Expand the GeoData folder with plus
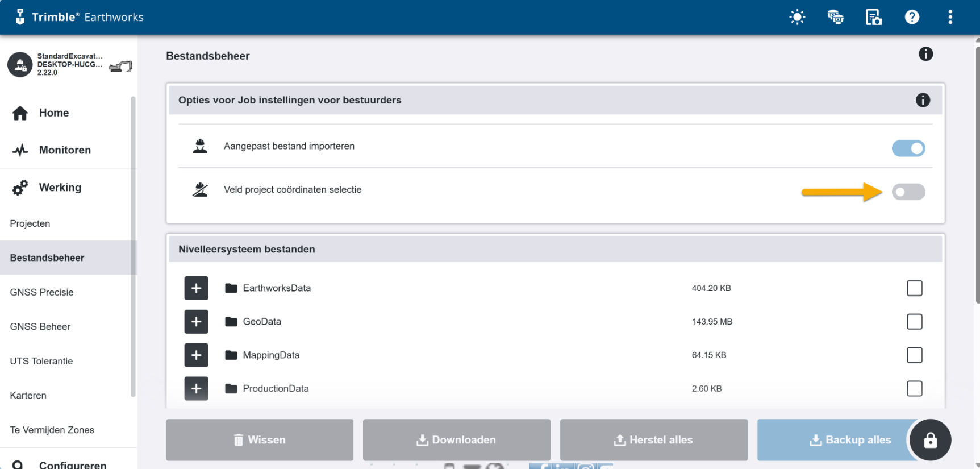980x469 pixels. [x=196, y=322]
